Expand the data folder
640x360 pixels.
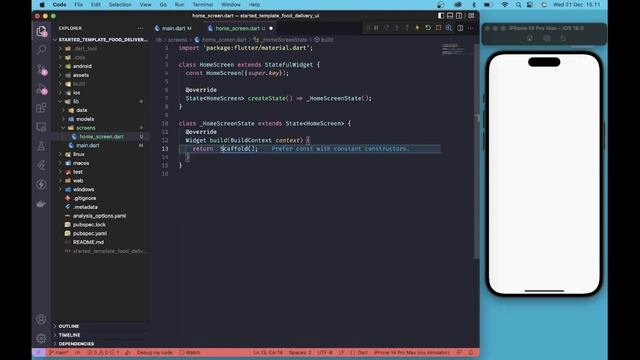click(x=100, y=110)
